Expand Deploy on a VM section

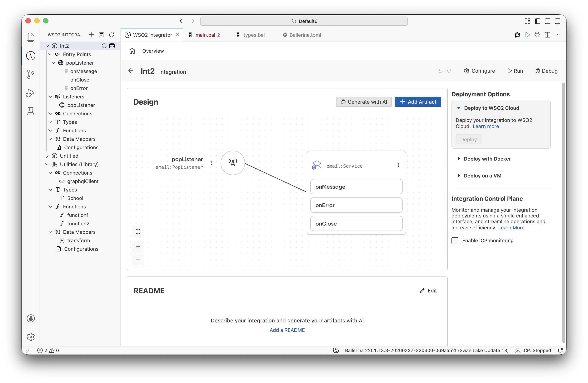click(x=459, y=176)
